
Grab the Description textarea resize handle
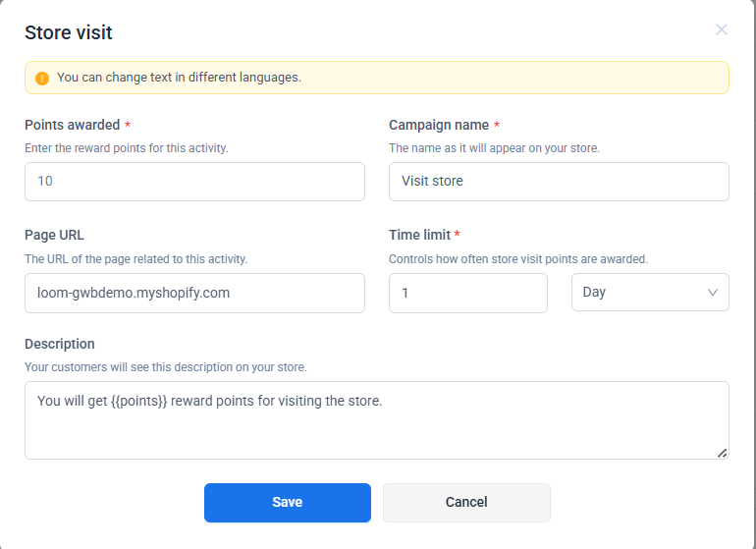click(723, 453)
